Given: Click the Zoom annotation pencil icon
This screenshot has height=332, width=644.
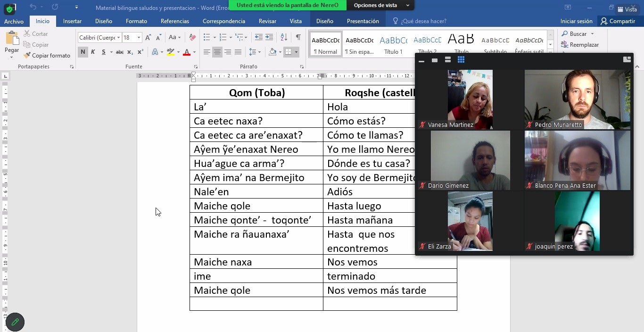Looking at the screenshot, I should coord(15,322).
